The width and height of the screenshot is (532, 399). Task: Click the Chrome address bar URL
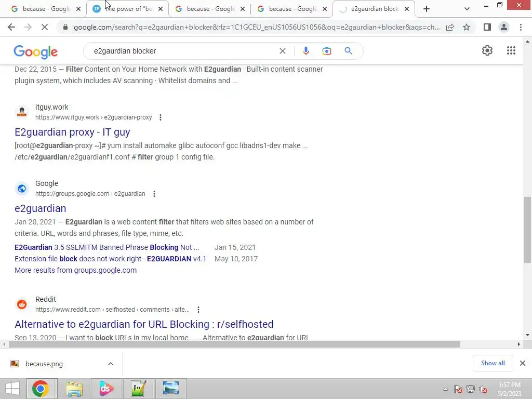pos(257,27)
